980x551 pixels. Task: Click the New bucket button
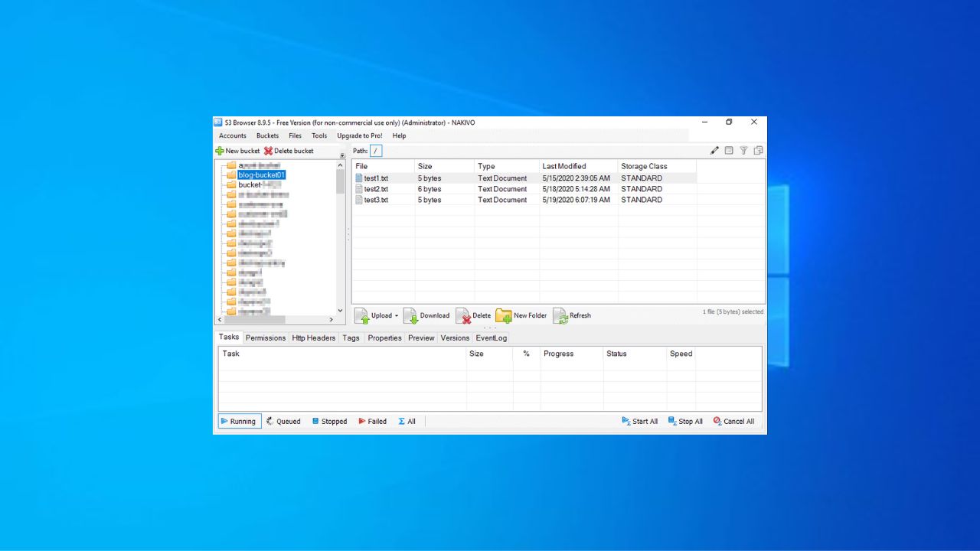point(238,151)
